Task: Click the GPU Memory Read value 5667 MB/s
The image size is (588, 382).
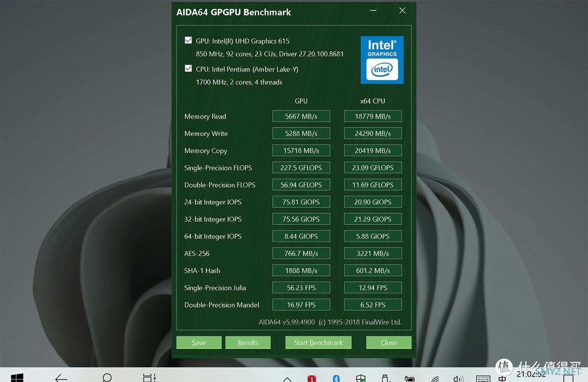Action: [x=301, y=116]
